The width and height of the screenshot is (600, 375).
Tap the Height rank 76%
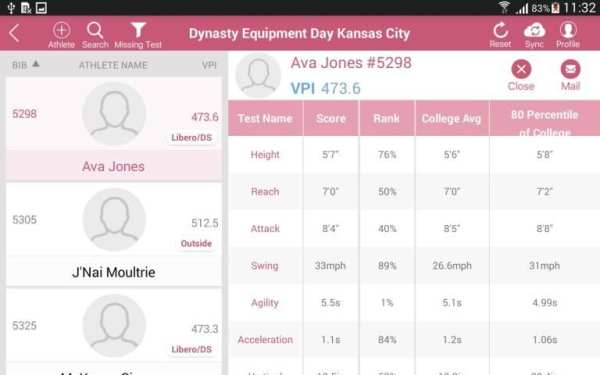(x=387, y=155)
